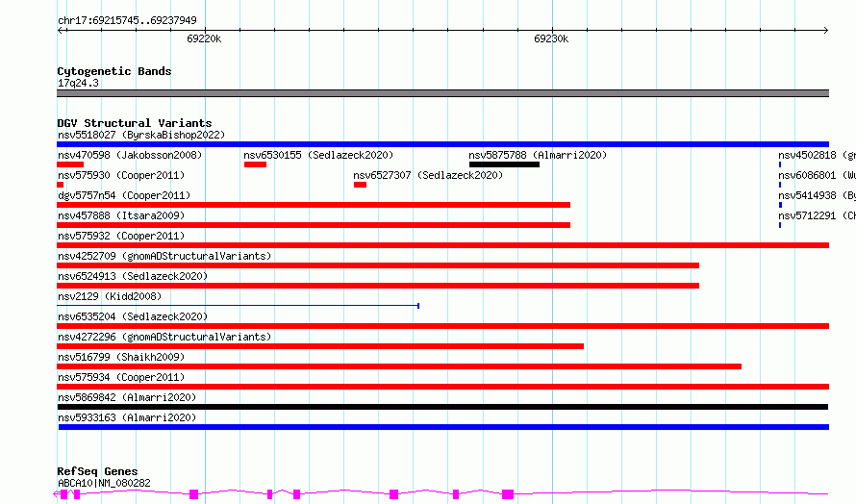This screenshot has width=856, height=504.
Task: Open the nsv4252709 (gnomADStructuralVariants) label
Action: coord(164,256)
